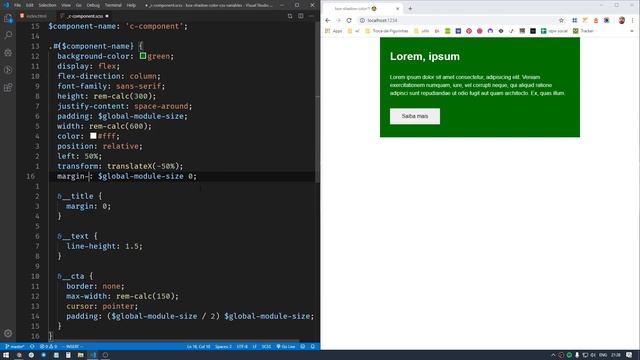Open the Help menu in VS Code
This screenshot has width=640, height=360.
pyautogui.click(x=131, y=5)
